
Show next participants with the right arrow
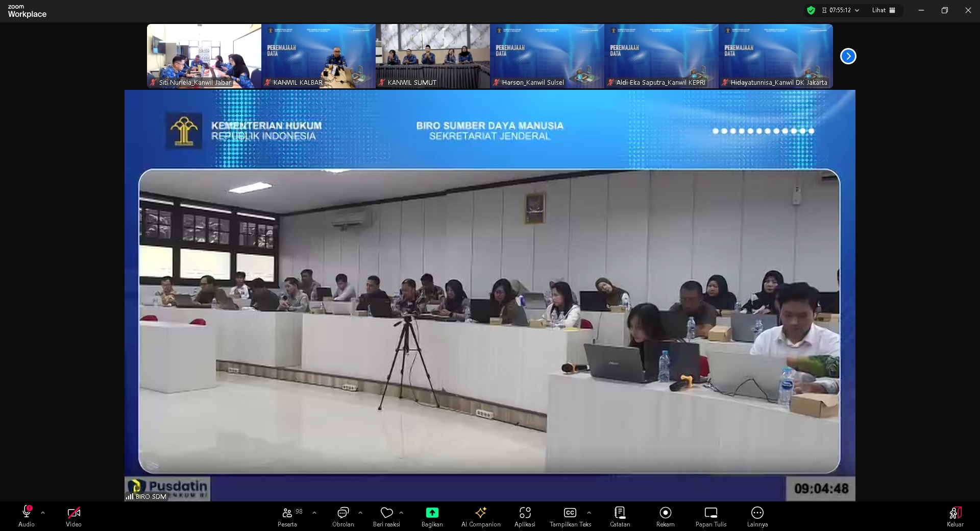pyautogui.click(x=848, y=56)
